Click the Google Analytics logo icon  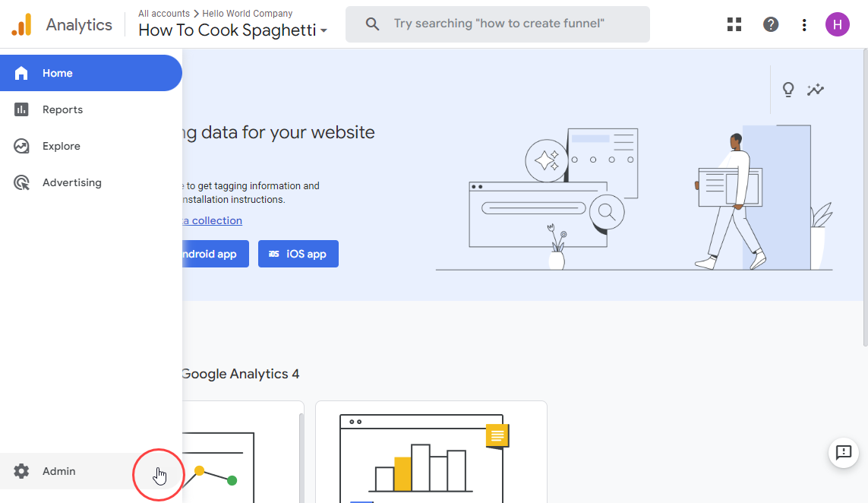[x=21, y=24]
